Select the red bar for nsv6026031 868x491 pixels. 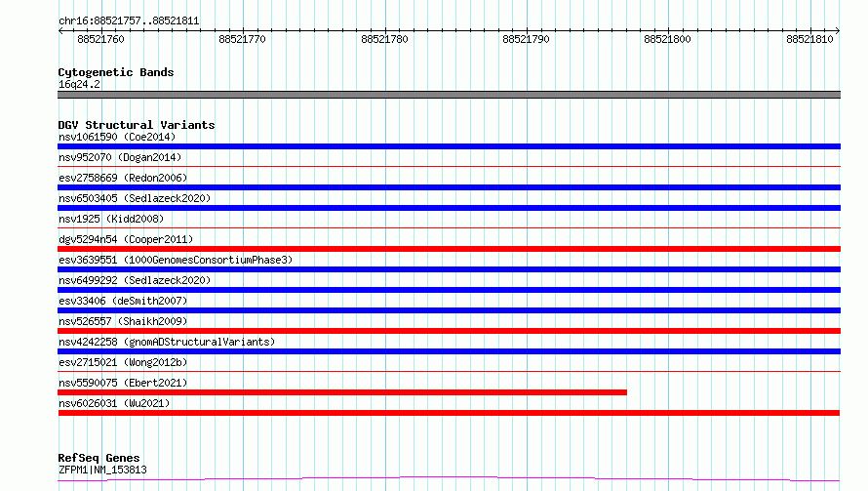(449, 413)
